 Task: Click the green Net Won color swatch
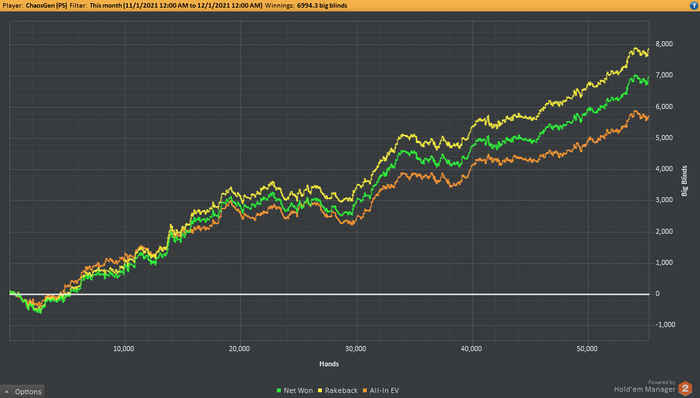(279, 390)
